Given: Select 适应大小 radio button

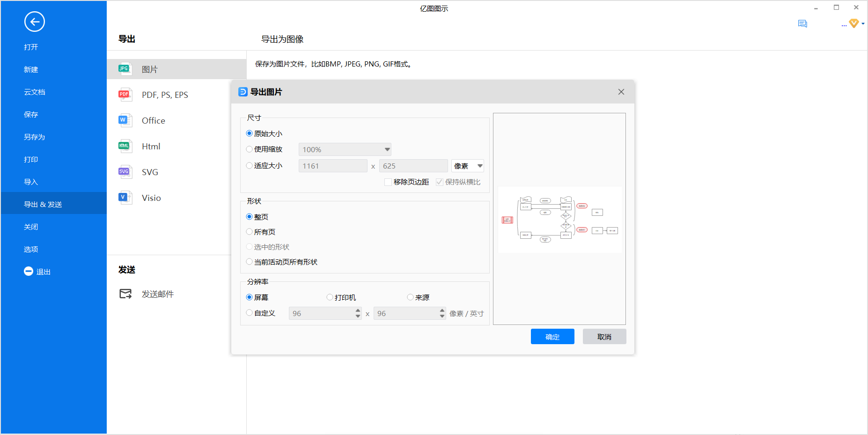Looking at the screenshot, I should [x=249, y=165].
